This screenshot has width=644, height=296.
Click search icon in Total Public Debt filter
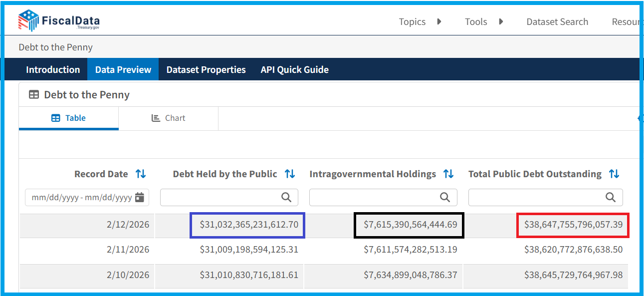pos(611,198)
